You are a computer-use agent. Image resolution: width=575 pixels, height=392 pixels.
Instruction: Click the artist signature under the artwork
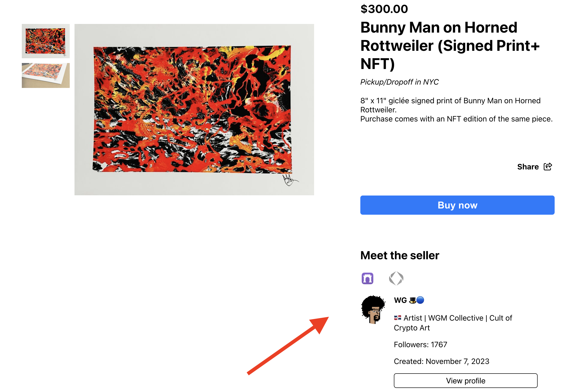(289, 180)
